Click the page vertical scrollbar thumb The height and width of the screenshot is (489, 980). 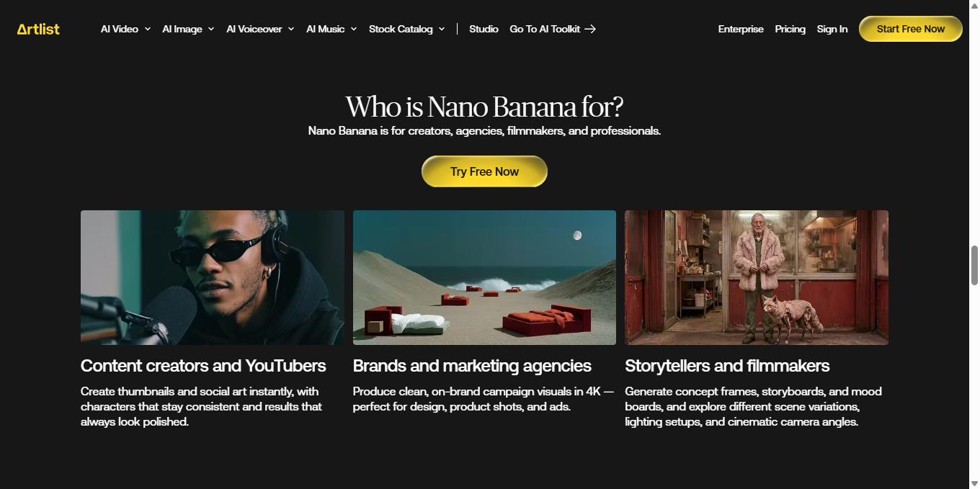(974, 265)
